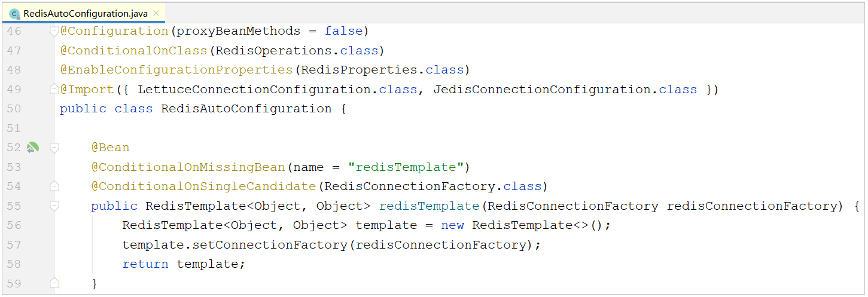Screen dimensions: 868x297
Task: Click line number 50 in the gutter
Action: coord(14,109)
